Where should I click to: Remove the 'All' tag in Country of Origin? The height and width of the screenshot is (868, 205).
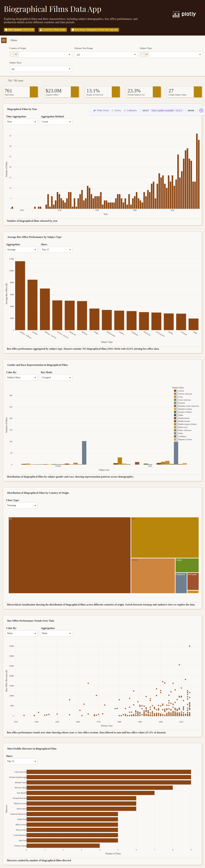[x=12, y=54]
